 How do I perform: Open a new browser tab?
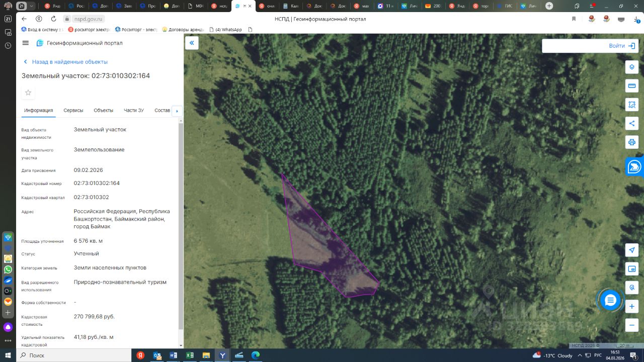coord(549,6)
